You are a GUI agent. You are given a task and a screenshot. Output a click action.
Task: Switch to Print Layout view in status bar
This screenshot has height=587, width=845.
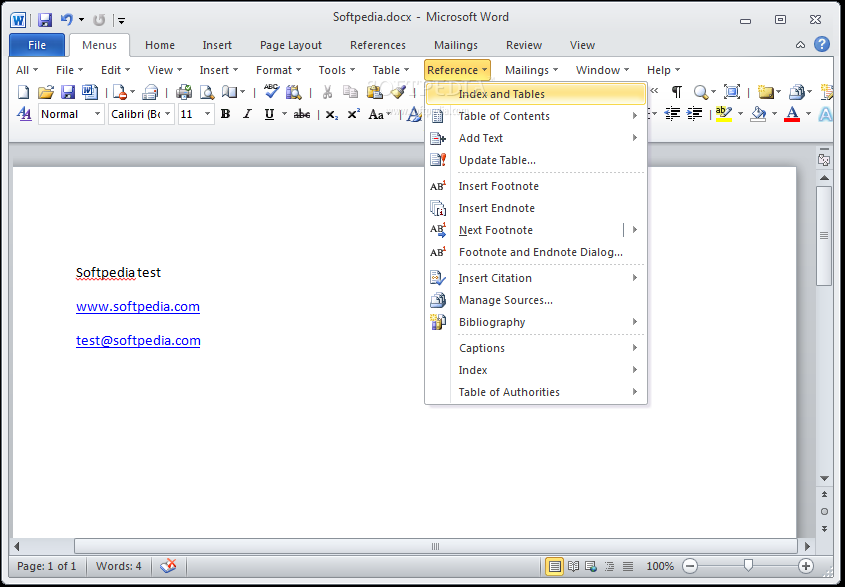(555, 567)
